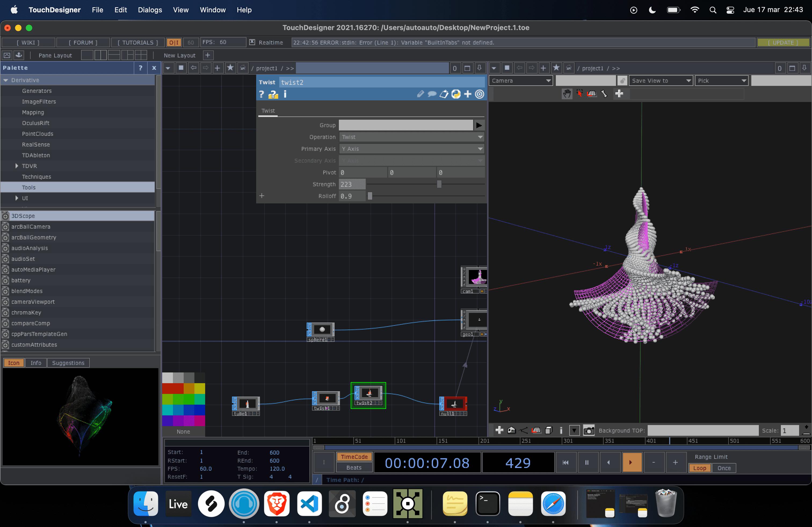Select the Twist parameter page tab
812x527 pixels.
pos(268,111)
